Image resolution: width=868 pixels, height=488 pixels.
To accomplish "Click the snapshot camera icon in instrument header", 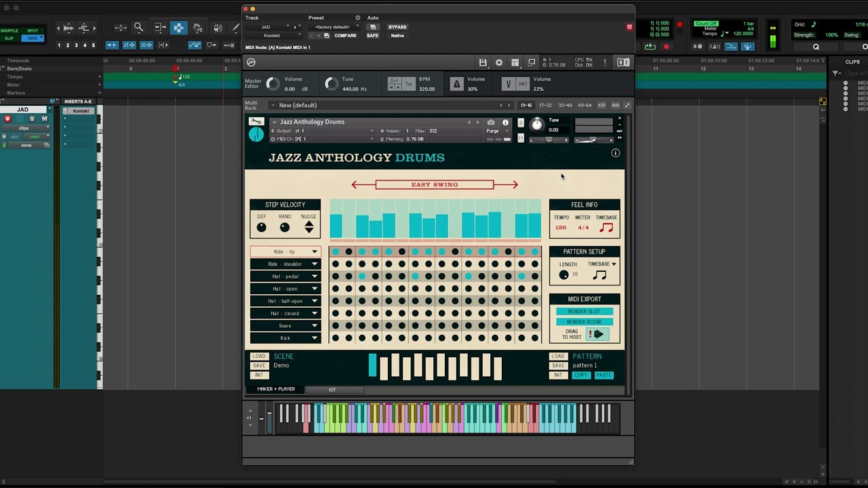I will (x=491, y=123).
